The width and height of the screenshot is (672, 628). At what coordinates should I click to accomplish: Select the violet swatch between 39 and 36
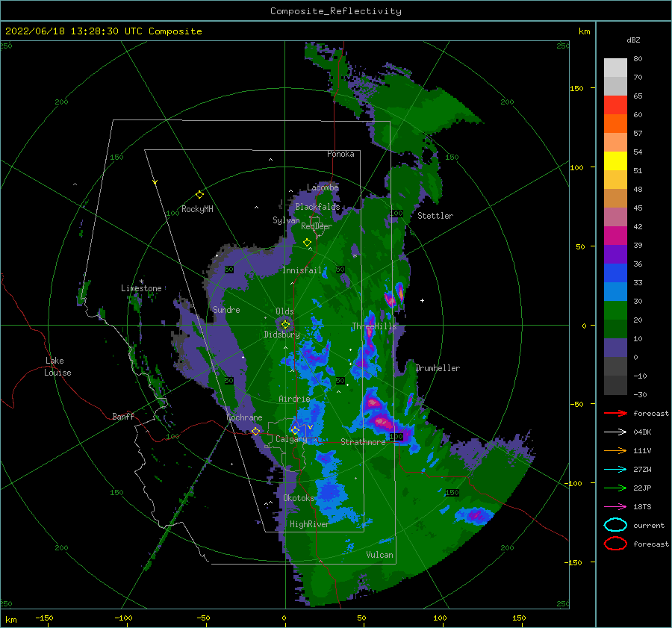pyautogui.click(x=615, y=254)
